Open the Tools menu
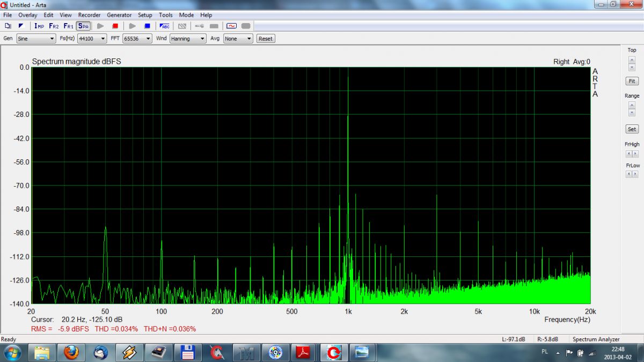 coord(166,15)
